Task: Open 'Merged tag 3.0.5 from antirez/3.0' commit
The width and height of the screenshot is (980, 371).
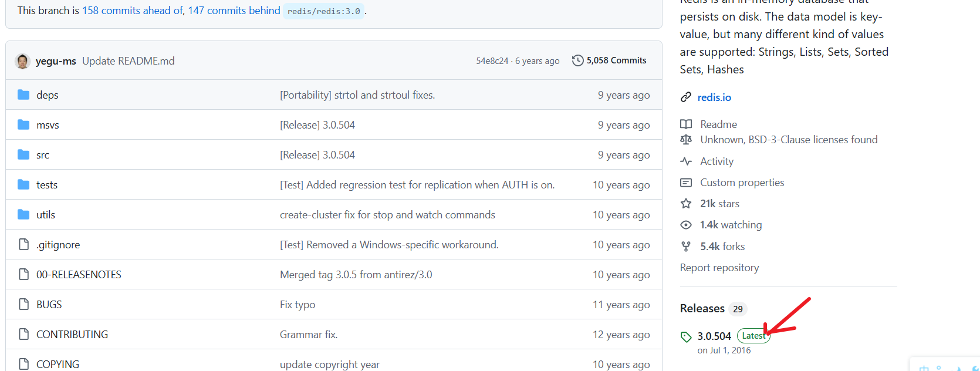Action: click(356, 275)
